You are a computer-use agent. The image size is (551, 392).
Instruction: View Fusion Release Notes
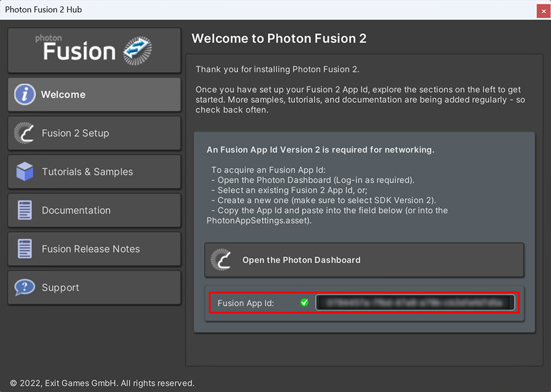[94, 249]
